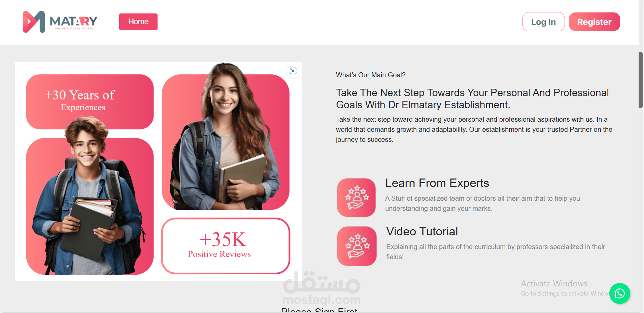644x313 pixels.
Task: Click the Register button
Action: tap(594, 22)
